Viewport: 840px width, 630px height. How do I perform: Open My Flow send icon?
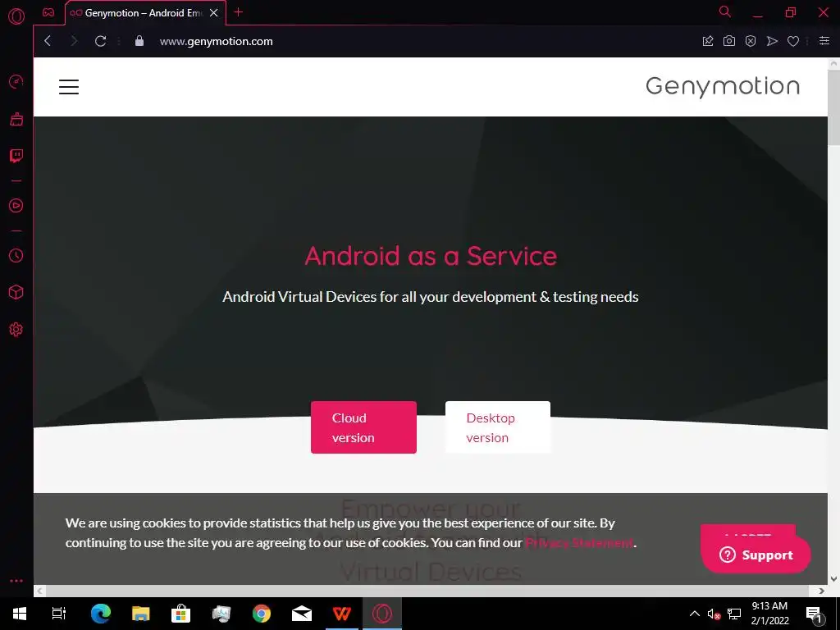coord(772,41)
